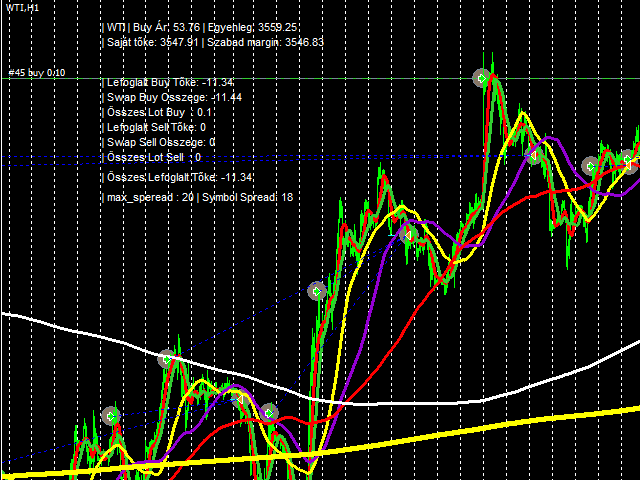Viewport: 640px width, 480px height.
Task: Select the #45 buy 0.10 order label
Action: click(x=37, y=73)
